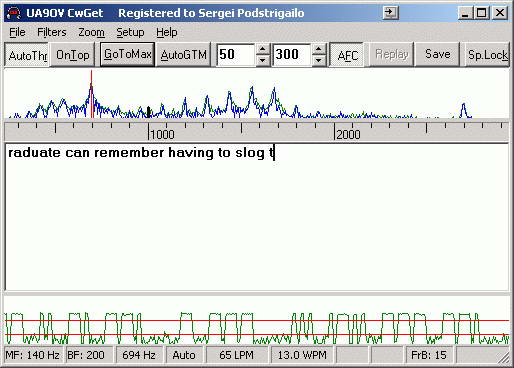Click the spectrum peak near 2700 Hz
514x368 pixels.
pos(463,110)
